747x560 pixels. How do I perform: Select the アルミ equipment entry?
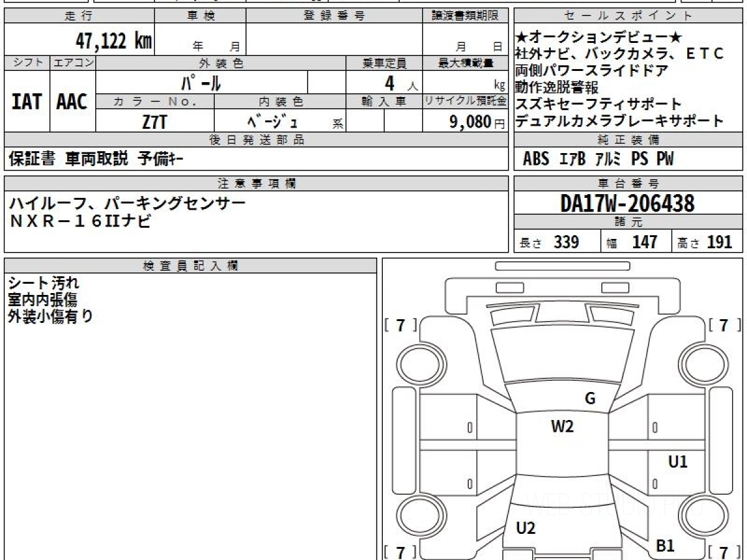coord(608,159)
